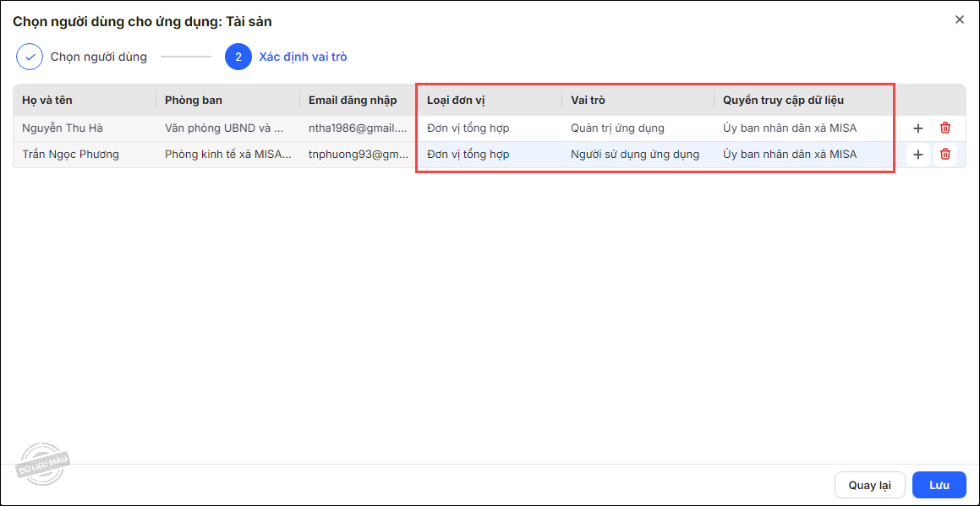Click the completed Chọn người dùng step checkmark
The image size is (980, 506).
click(x=29, y=57)
